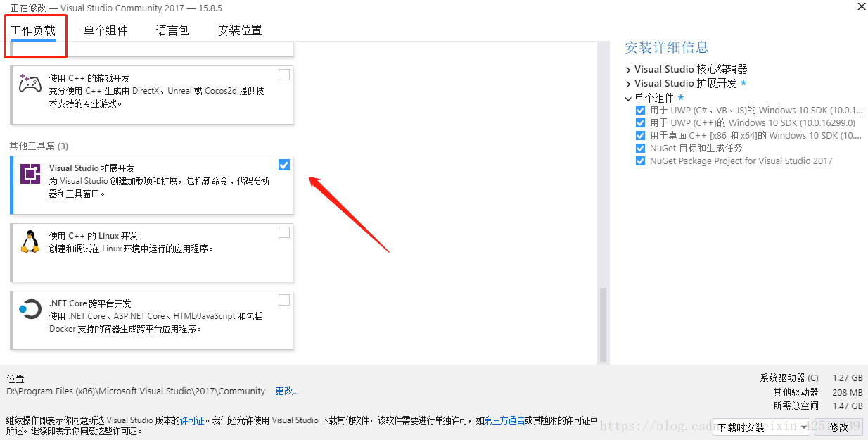Screen dimensions: 868x440
Task: Uncheck the Visual Studio 扩展开发 workload checkbox
Action: [284, 165]
